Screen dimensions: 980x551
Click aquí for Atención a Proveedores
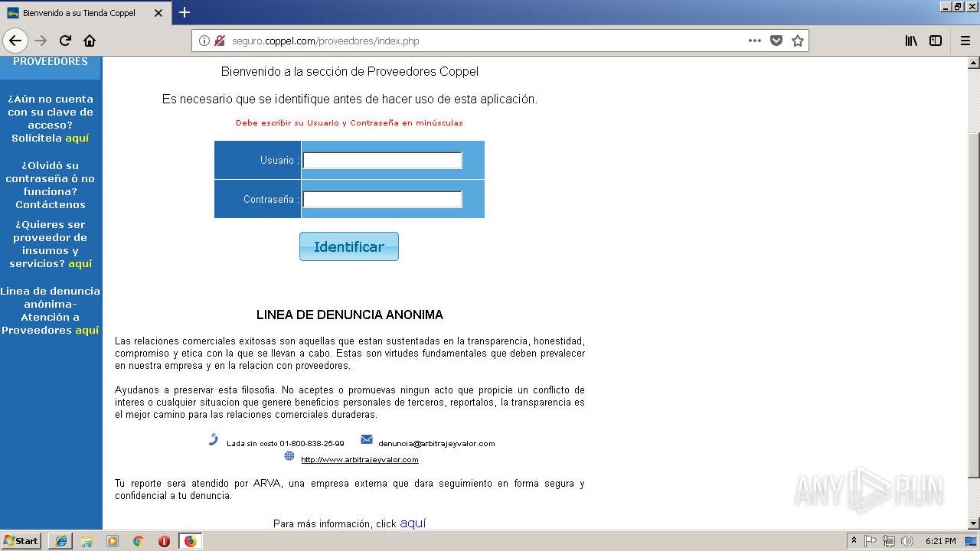[87, 331]
